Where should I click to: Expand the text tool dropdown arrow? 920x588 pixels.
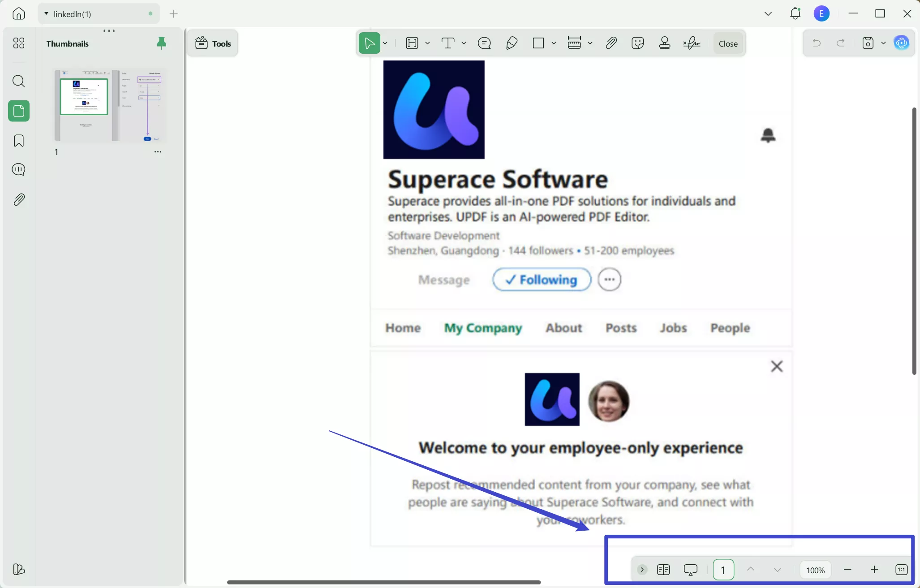pos(464,43)
